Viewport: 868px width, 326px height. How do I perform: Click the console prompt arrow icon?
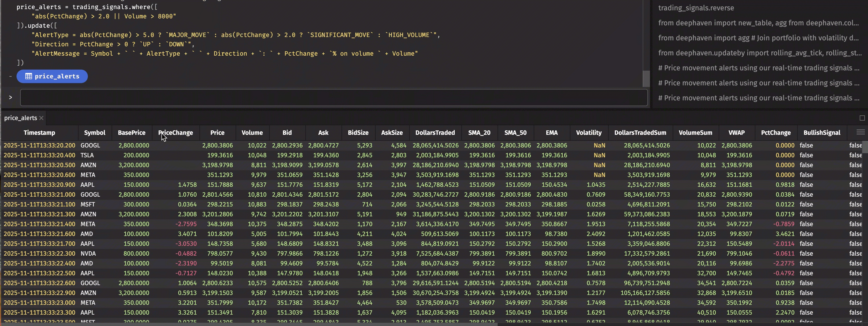(x=10, y=97)
